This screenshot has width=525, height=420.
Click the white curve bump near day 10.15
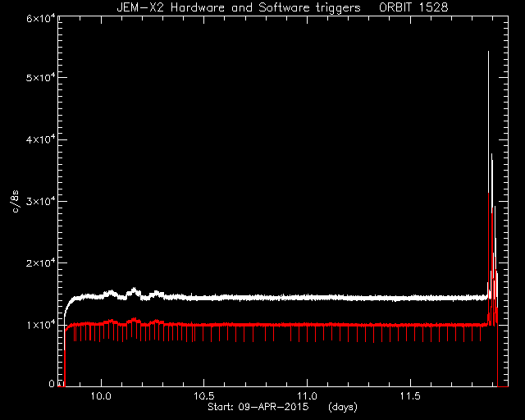coord(134,290)
